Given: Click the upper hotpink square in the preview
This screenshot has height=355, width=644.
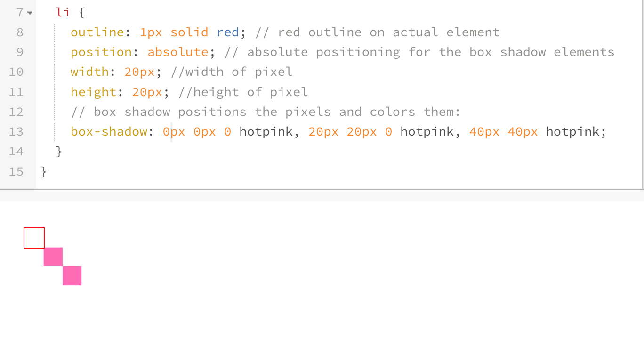Looking at the screenshot, I should coord(53,257).
